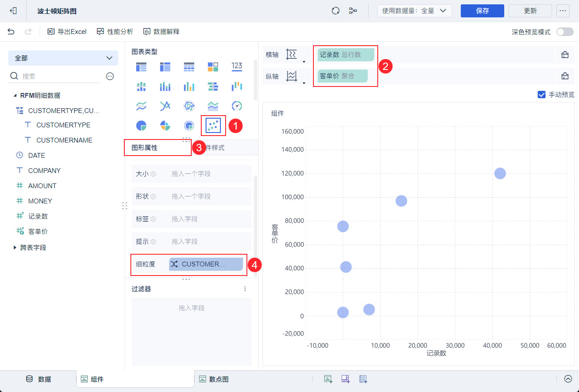Switch to the 数据 tab

coord(39,379)
